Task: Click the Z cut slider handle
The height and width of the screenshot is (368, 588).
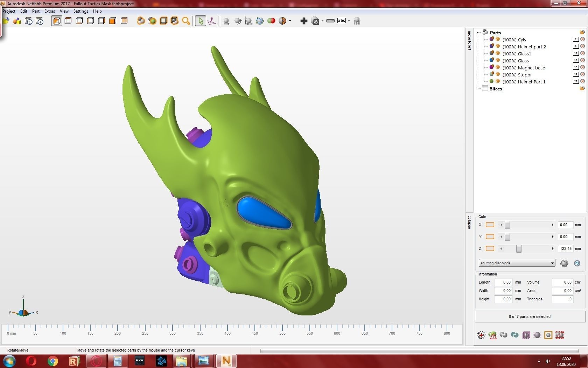Action: point(519,248)
